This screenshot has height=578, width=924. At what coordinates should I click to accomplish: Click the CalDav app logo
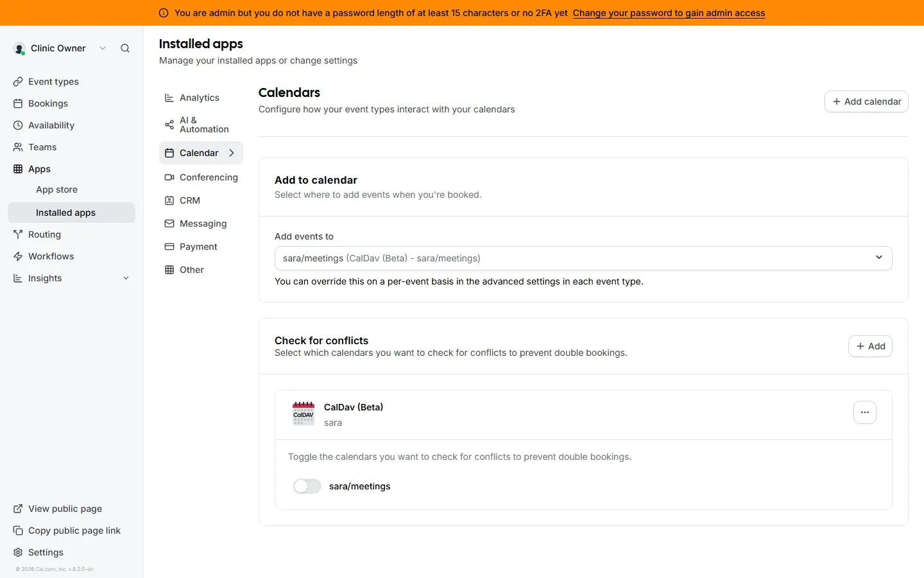click(x=304, y=414)
